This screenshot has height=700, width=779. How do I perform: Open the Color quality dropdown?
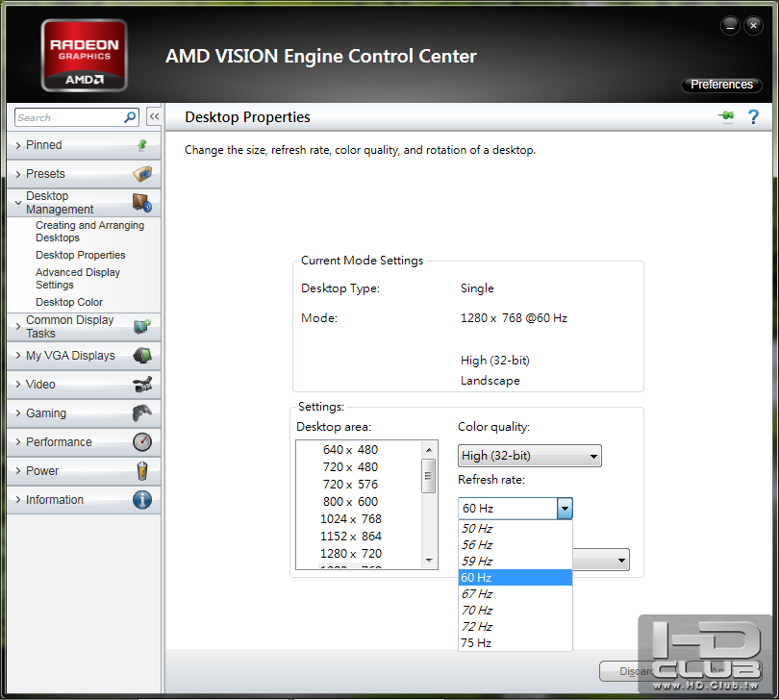point(530,456)
